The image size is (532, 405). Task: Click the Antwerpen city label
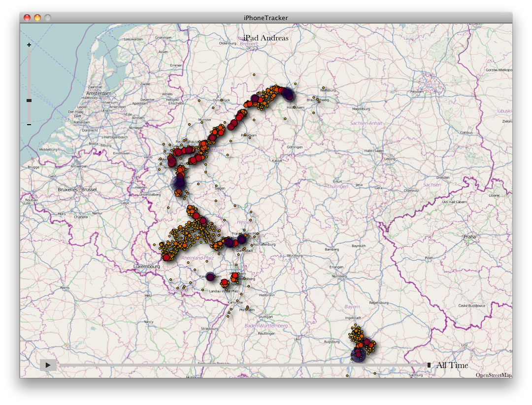[79, 167]
